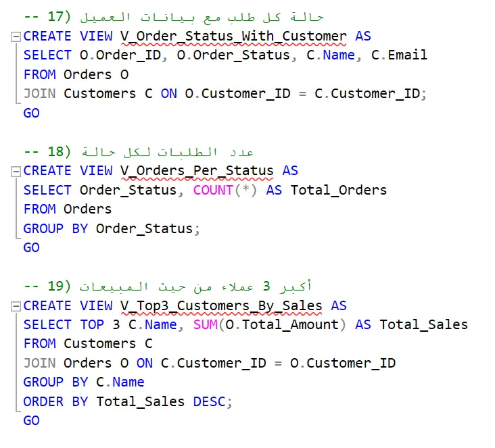Click the comment line numbered 17

tap(174, 17)
